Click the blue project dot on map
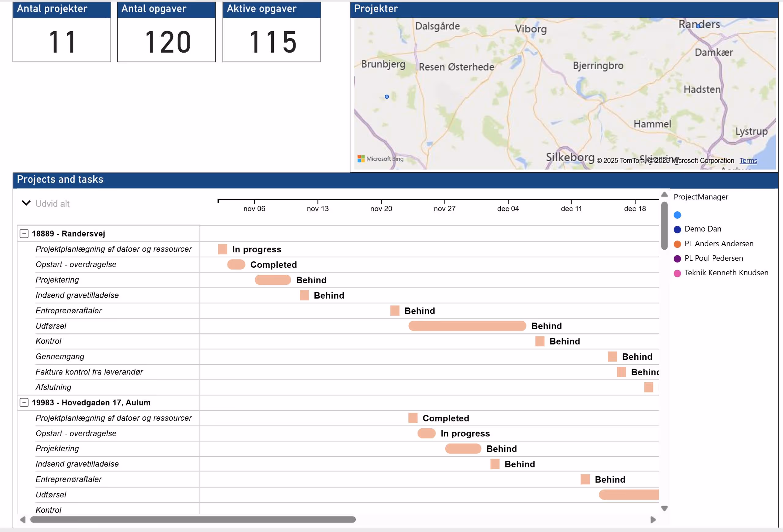Image resolution: width=783 pixels, height=532 pixels. pos(387,97)
